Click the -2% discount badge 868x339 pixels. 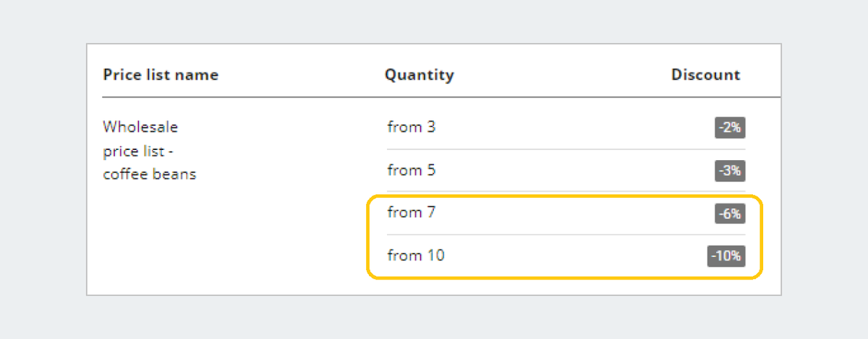click(x=730, y=127)
